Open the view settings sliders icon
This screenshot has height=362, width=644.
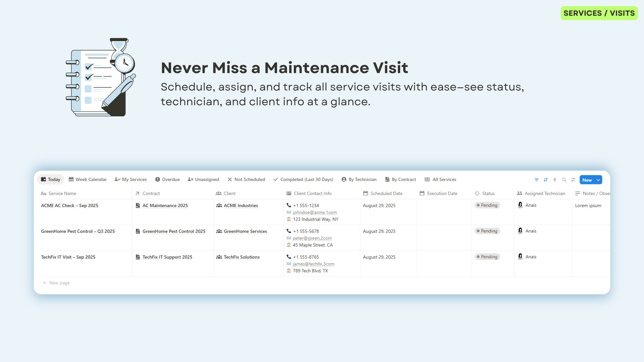point(573,180)
